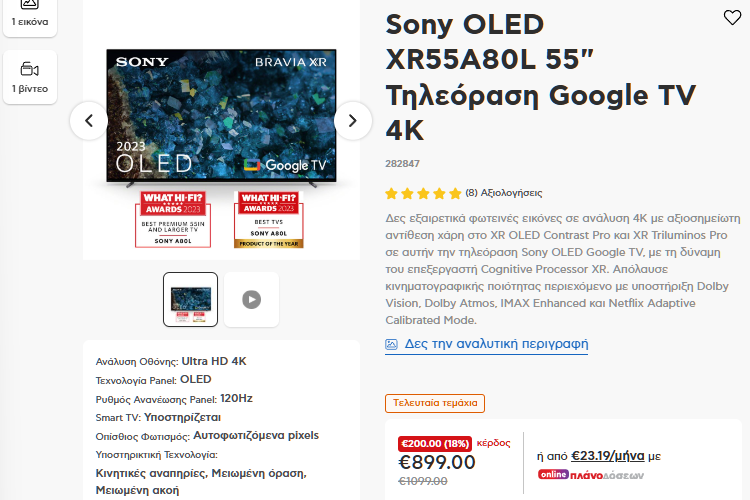Viewport: 750px width, 500px height.
Task: Click the "Best TVs" Product of the Year badge
Action: pyautogui.click(x=268, y=219)
